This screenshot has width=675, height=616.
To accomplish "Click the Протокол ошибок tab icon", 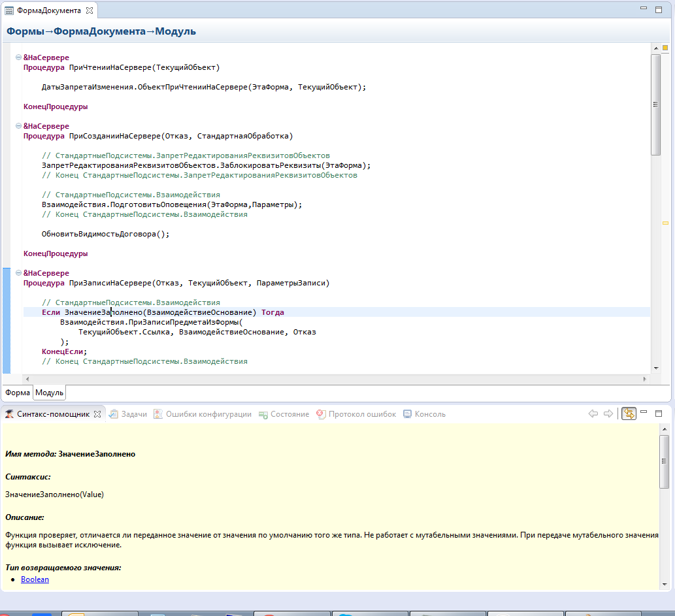I will (321, 414).
